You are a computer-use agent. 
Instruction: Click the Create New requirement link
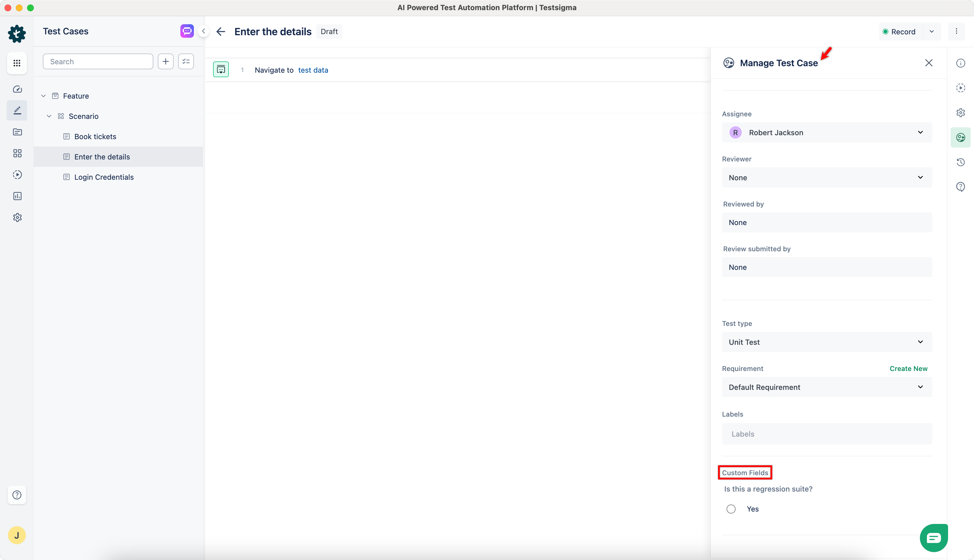(908, 368)
